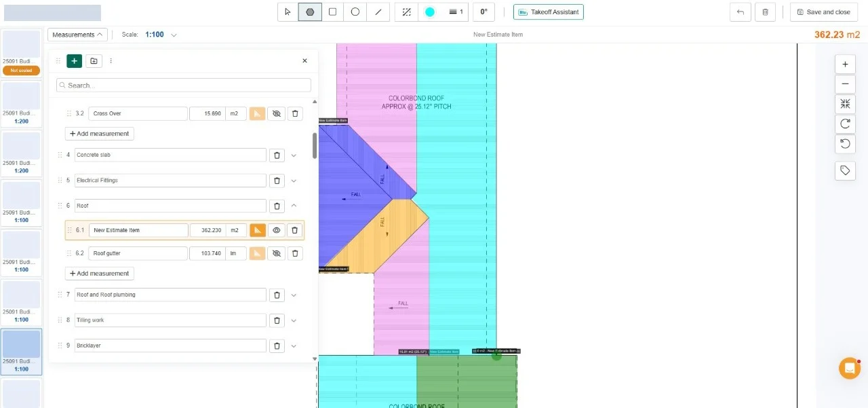Open the Scale 1:100 dropdown
This screenshot has width=868, height=408.
(x=160, y=35)
